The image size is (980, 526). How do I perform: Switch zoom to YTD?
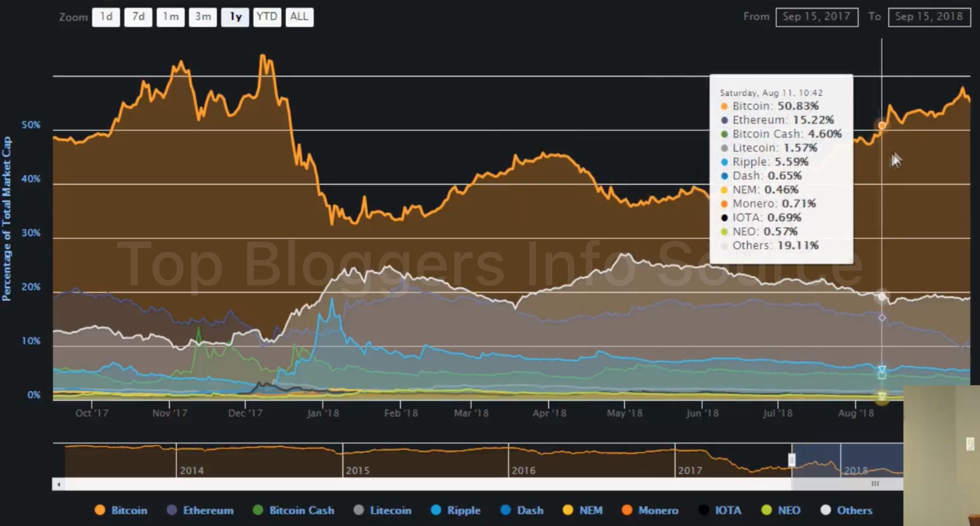point(267,17)
